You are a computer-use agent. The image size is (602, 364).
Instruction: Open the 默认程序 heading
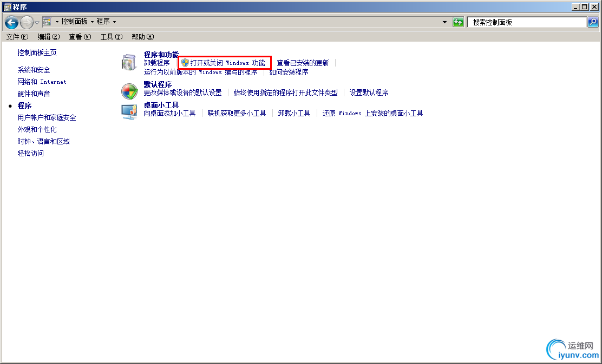[x=158, y=84]
